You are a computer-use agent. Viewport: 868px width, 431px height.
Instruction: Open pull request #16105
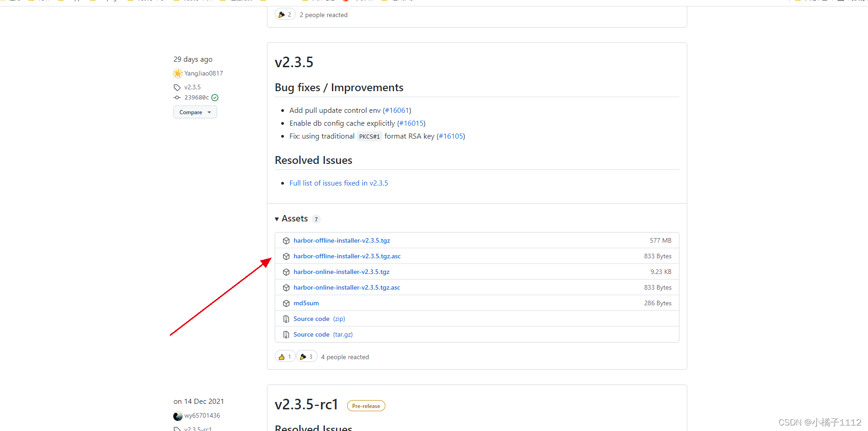451,136
